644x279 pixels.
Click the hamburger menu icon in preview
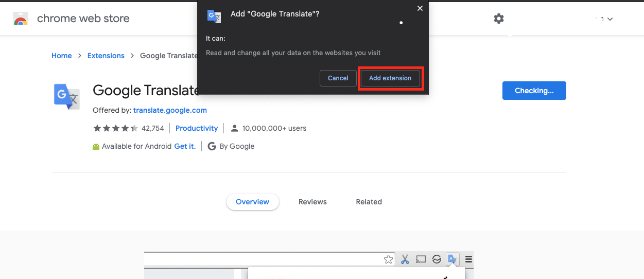point(468,259)
